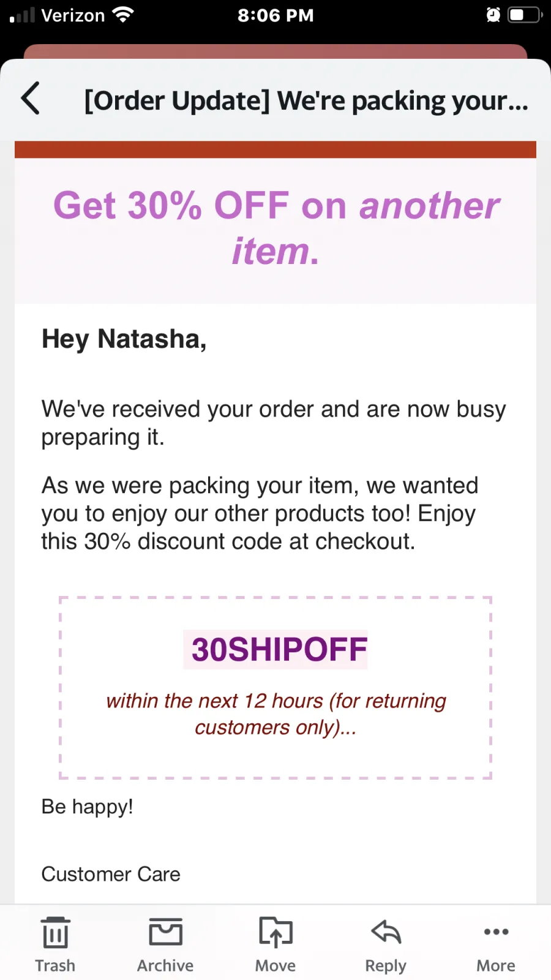This screenshot has height=980, width=551.
Task: Tap the truncated Order Update subject line
Action: point(306,100)
